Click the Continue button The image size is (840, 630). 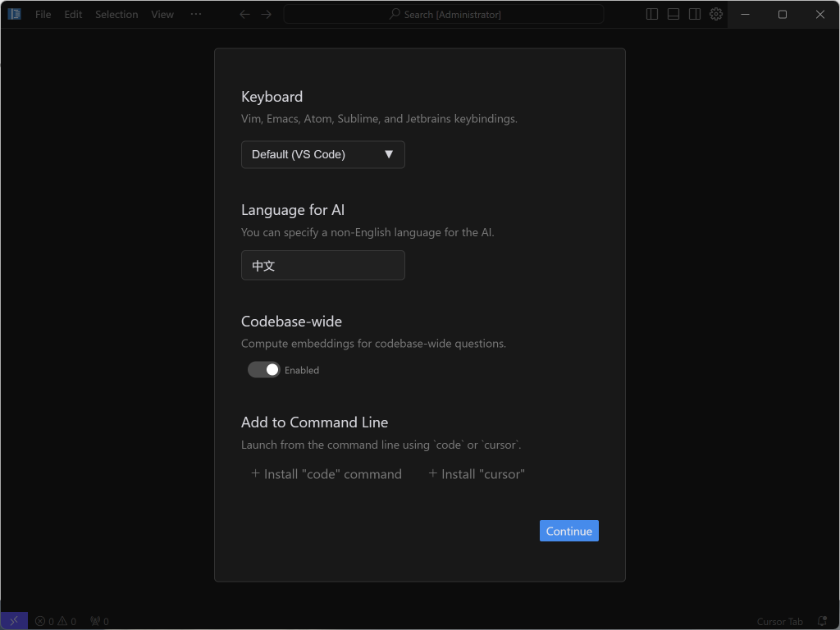click(568, 531)
